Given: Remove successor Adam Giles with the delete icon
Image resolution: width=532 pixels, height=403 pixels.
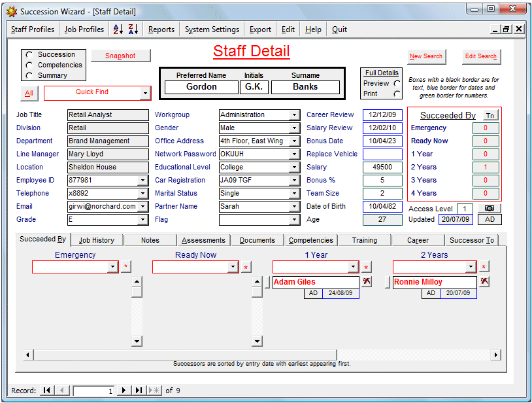Looking at the screenshot, I should (366, 282).
